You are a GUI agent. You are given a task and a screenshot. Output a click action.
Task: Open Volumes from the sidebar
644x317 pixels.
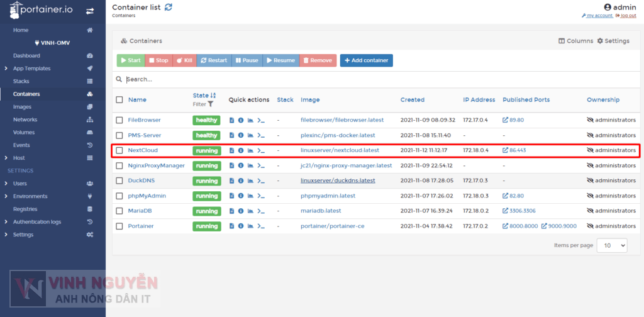(x=24, y=133)
